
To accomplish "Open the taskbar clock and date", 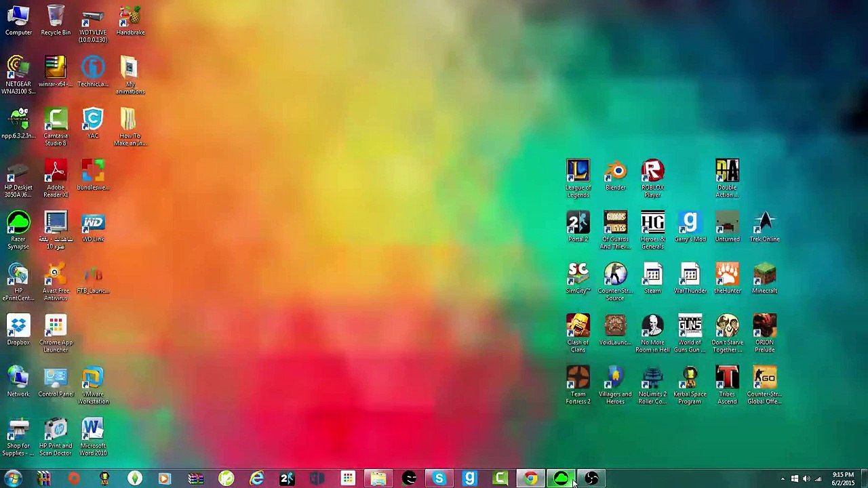I will point(843,479).
